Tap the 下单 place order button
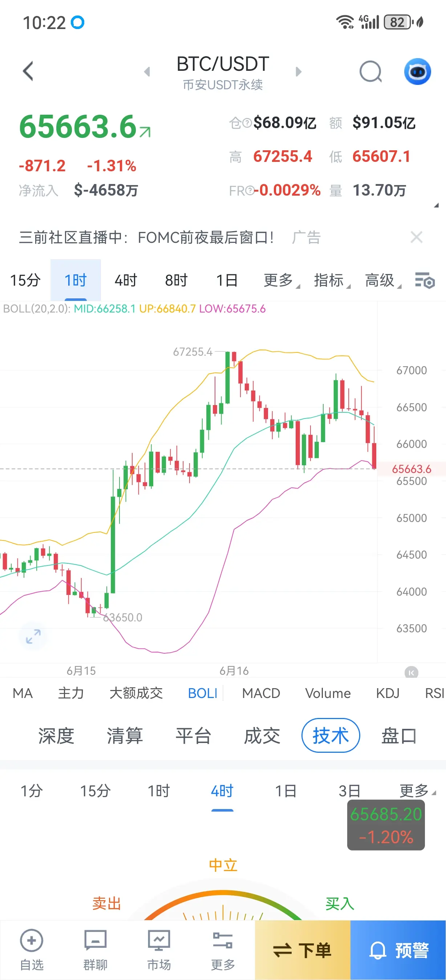 pos(303,950)
